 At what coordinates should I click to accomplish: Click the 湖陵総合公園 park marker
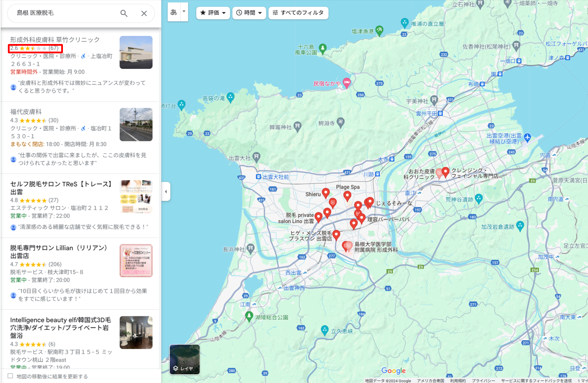249,316
